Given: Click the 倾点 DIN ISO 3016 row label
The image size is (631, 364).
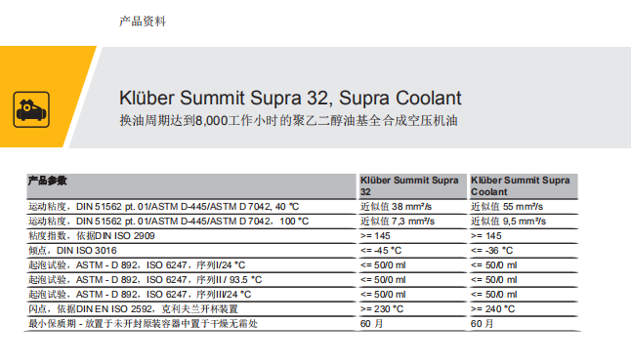Looking at the screenshot, I should click(72, 251).
